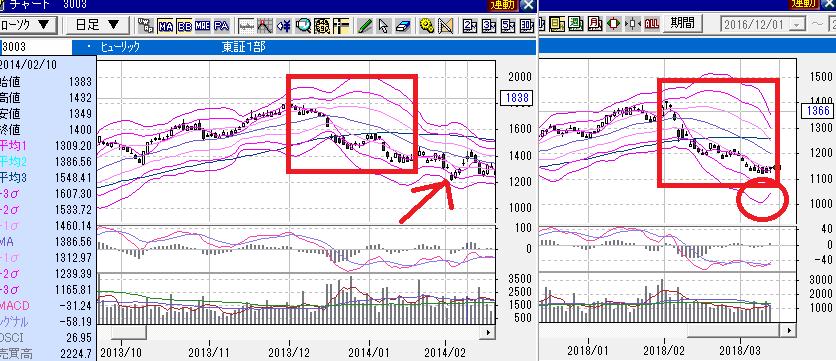This screenshot has height=361, width=836.
Task: Click the shrink candles icon in right window
Action: 633,23
